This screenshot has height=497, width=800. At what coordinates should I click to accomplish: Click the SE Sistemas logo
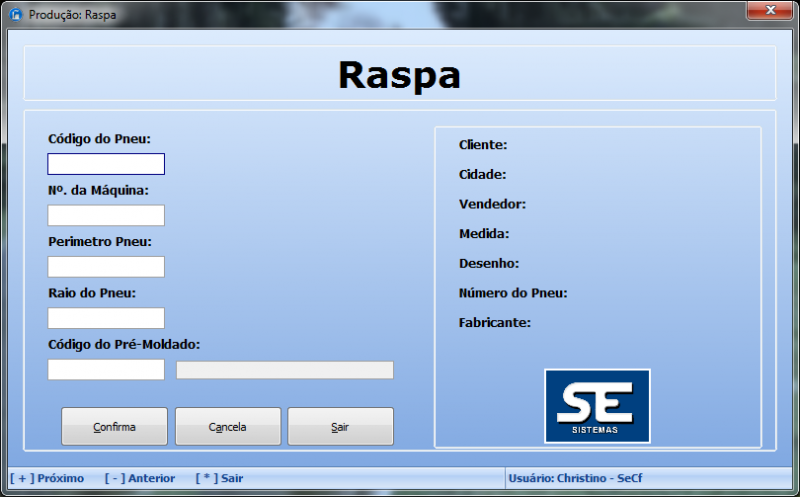coord(597,406)
